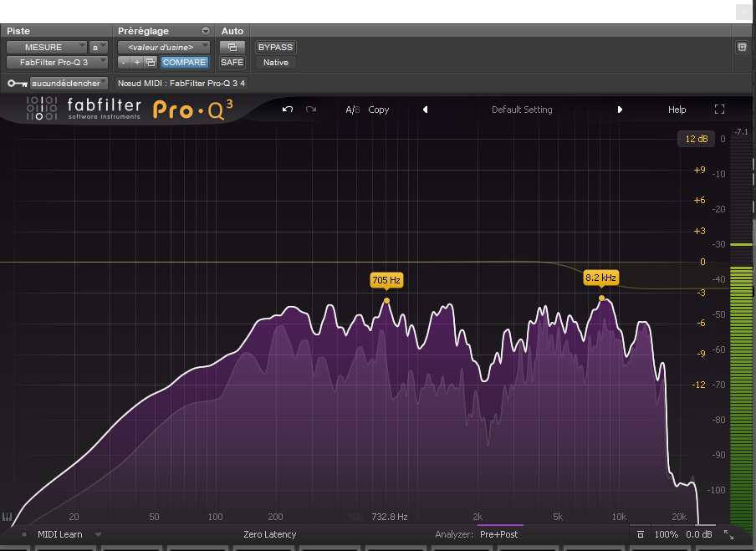
Task: Click the undo arrow icon
Action: coord(288,110)
